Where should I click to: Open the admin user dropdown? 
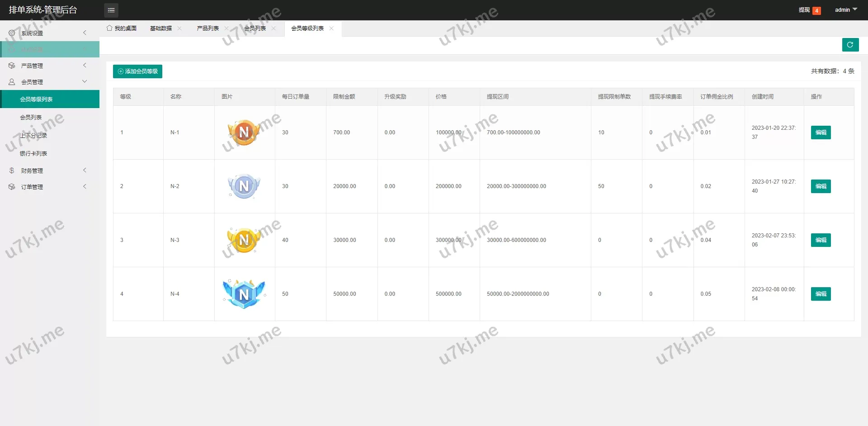click(x=845, y=10)
